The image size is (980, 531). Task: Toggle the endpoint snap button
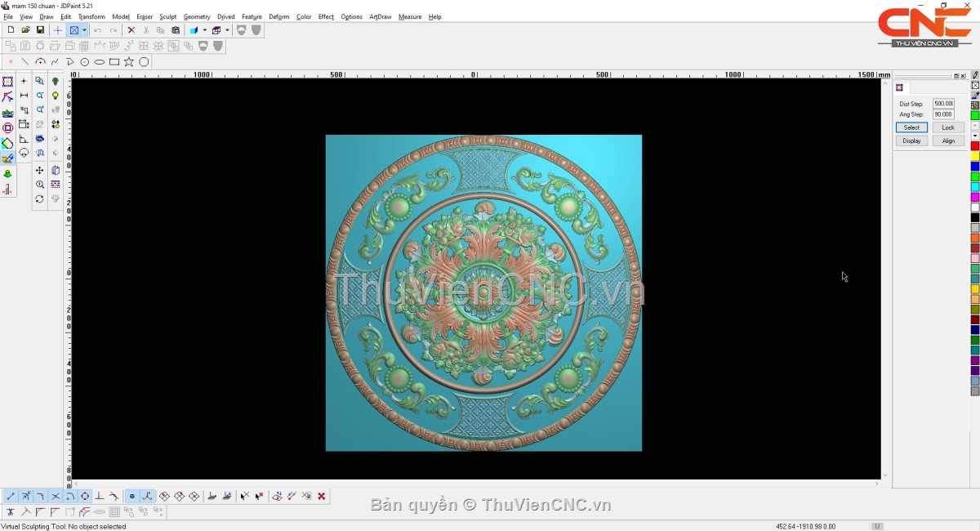(x=11, y=496)
